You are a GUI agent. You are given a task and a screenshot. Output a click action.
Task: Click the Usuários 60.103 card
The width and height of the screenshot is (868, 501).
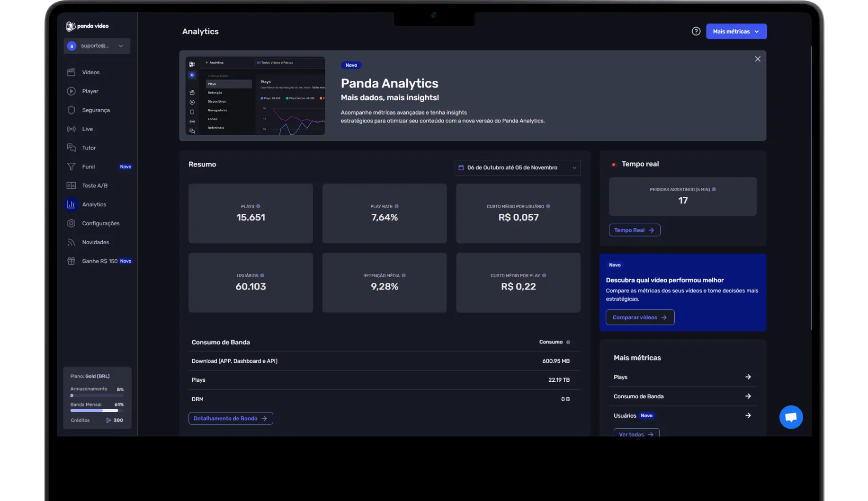coord(251,282)
